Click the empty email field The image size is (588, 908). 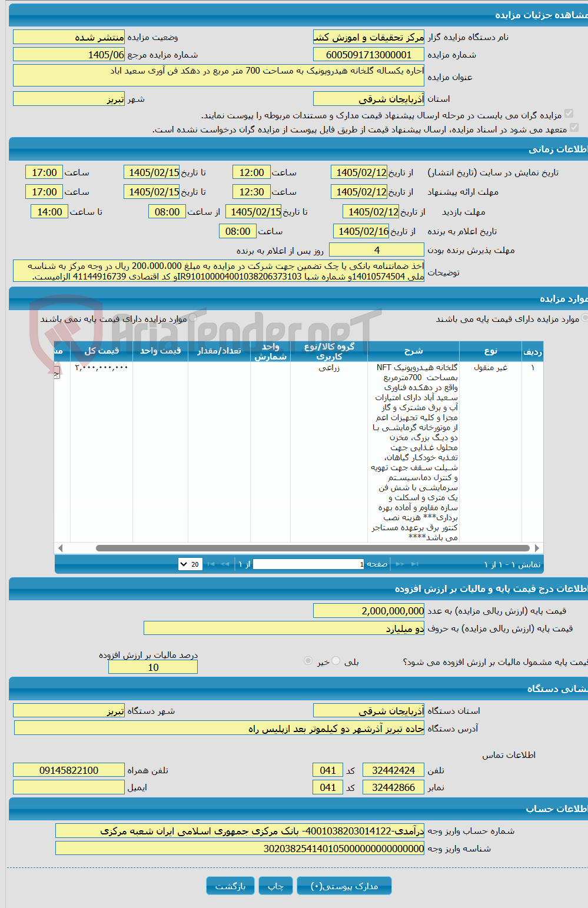69,787
